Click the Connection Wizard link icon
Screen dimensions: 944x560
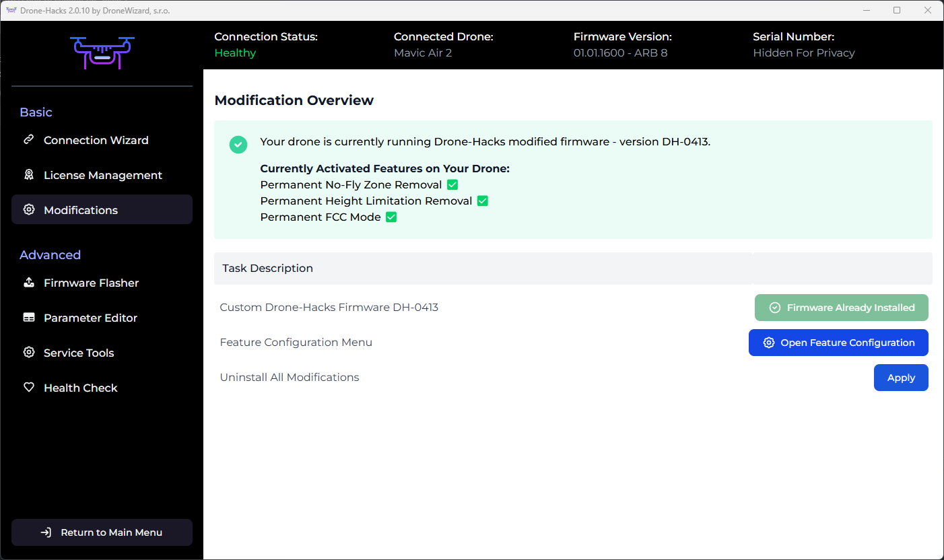29,140
